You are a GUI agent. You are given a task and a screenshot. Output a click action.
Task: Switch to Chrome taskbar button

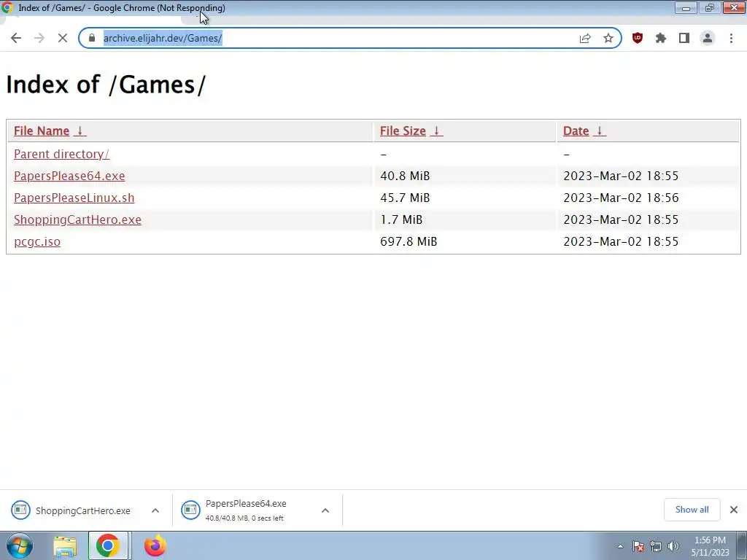coord(108,545)
